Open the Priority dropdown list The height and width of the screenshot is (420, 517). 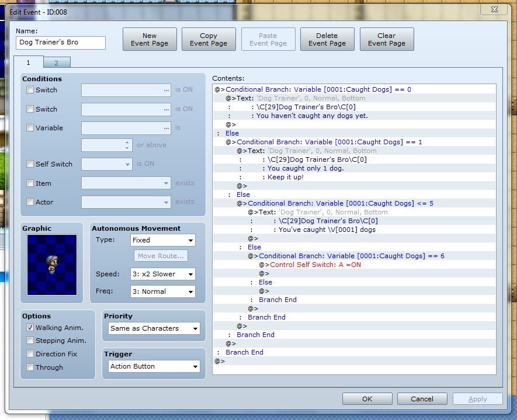click(154, 328)
